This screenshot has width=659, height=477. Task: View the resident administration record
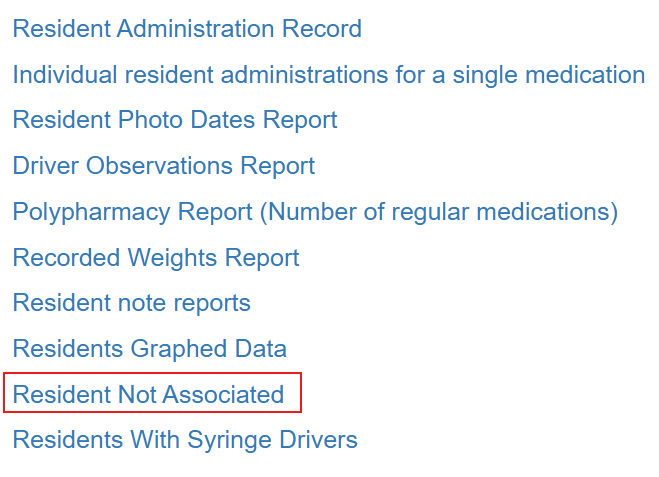coord(187,29)
